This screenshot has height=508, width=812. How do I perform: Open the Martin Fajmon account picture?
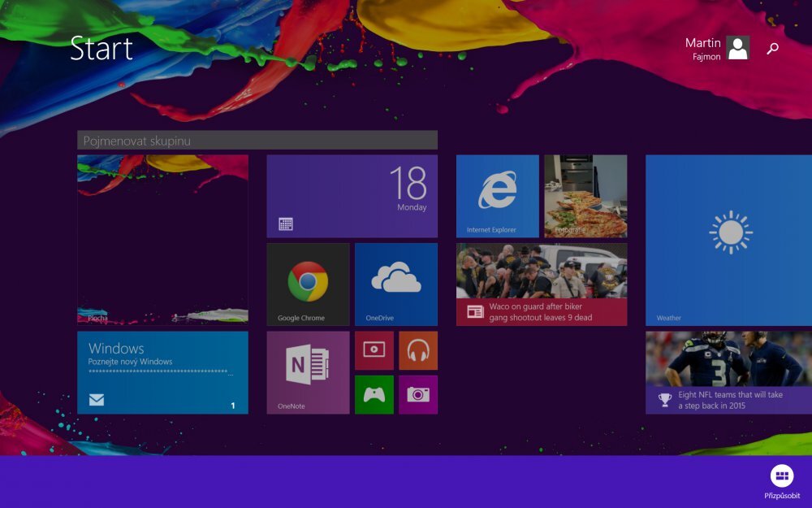pyautogui.click(x=737, y=49)
